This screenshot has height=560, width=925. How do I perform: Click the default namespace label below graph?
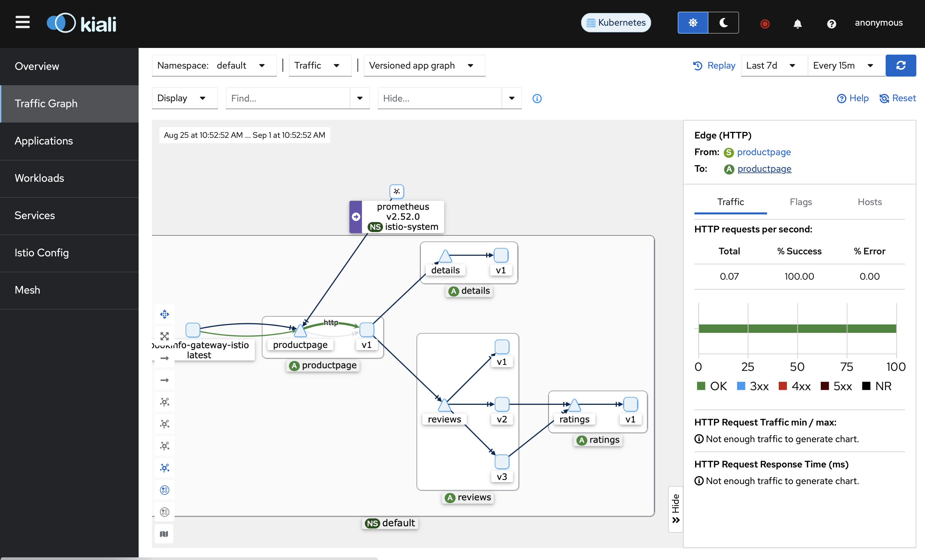[x=390, y=523]
